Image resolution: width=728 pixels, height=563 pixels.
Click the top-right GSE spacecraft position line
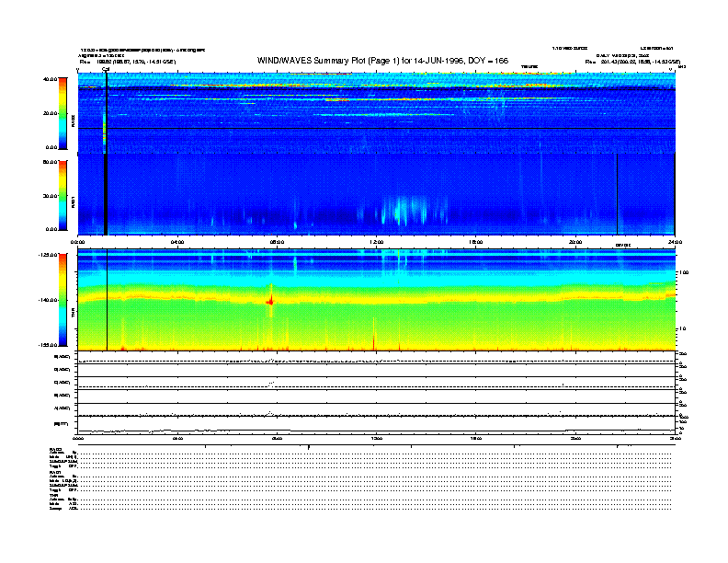tap(632, 62)
